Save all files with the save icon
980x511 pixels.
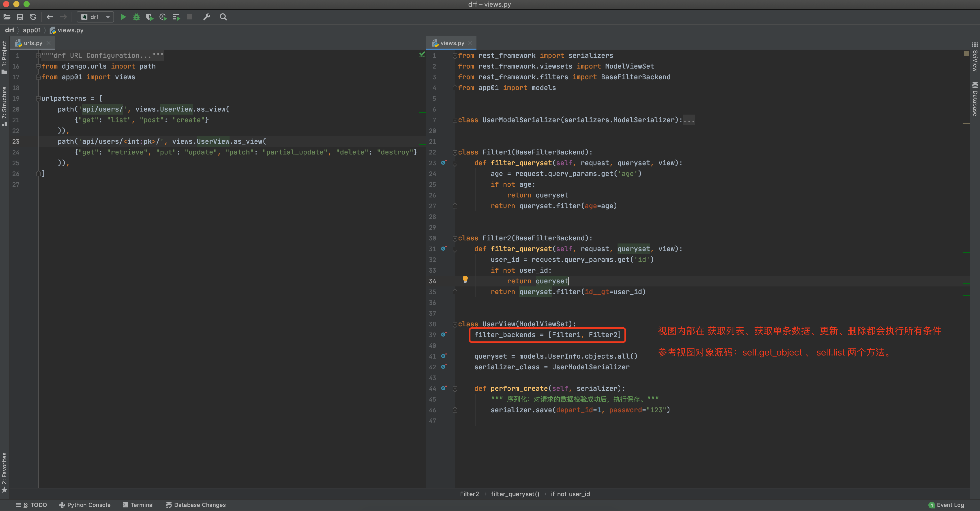tap(20, 17)
